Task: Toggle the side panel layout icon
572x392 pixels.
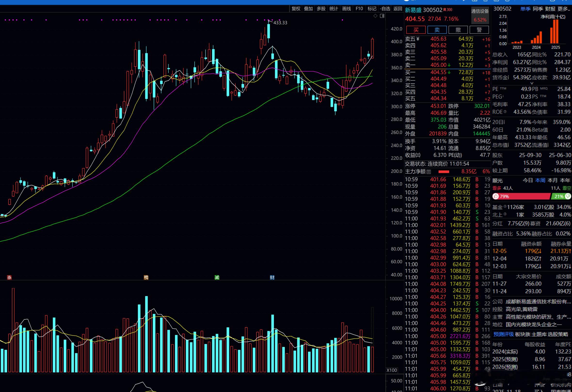Action: [x=382, y=16]
